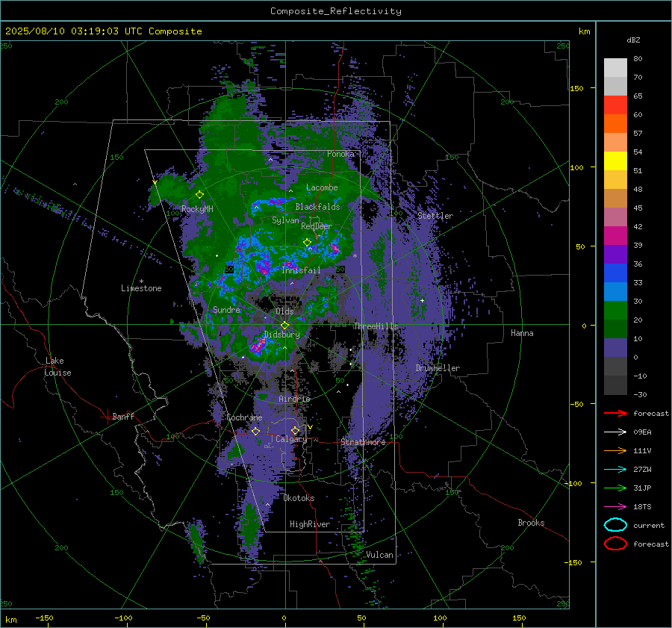Image resolution: width=672 pixels, height=628 pixels.
Task: Click the red forecast ellipse icon
Action: point(615,544)
